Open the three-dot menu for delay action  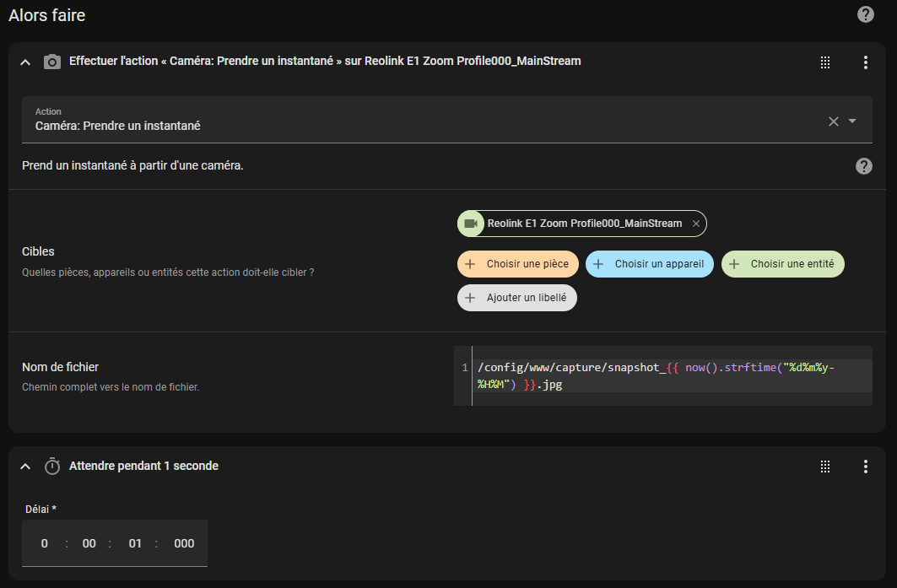click(x=865, y=467)
